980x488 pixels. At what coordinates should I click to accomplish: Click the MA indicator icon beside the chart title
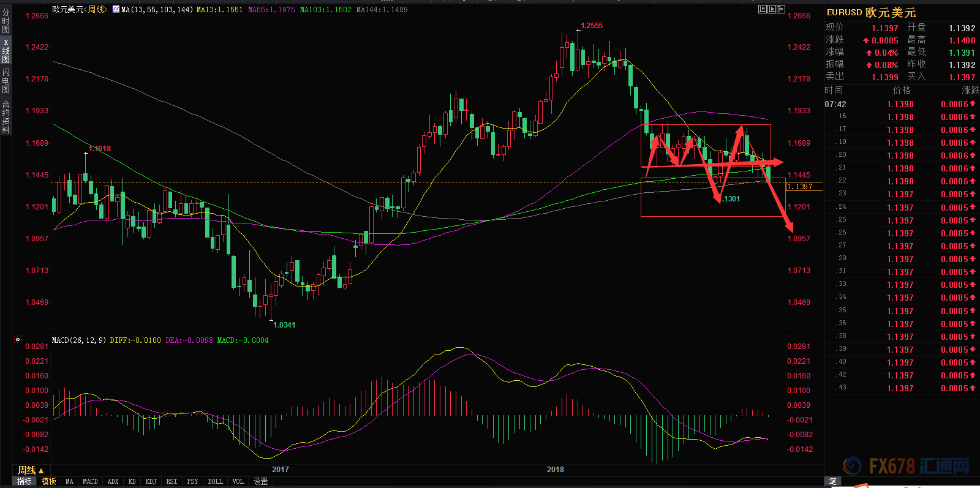116,9
